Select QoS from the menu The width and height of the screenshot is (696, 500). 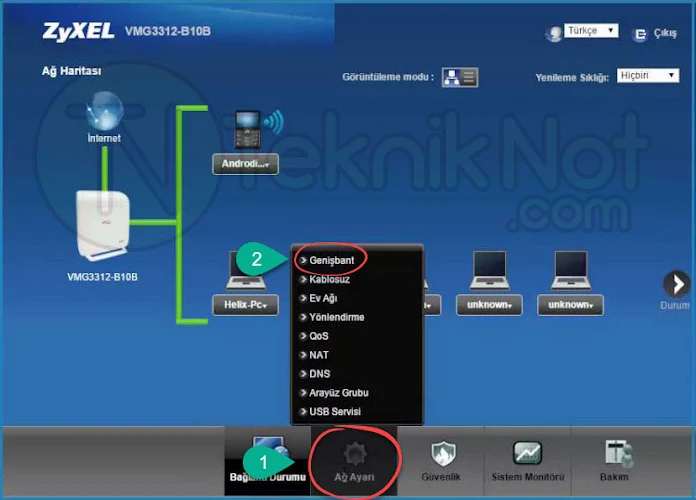(x=319, y=336)
